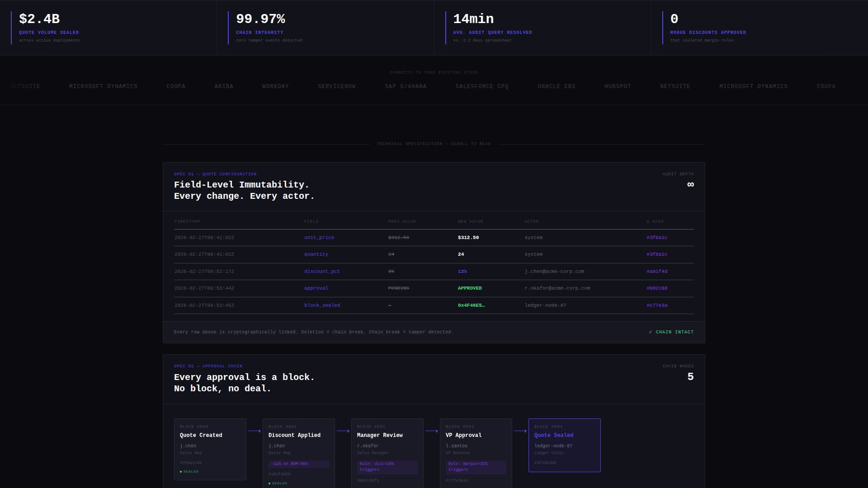Click the hash #b02c88 in the approval row
Screen dimensions: 868x488
tap(657, 288)
